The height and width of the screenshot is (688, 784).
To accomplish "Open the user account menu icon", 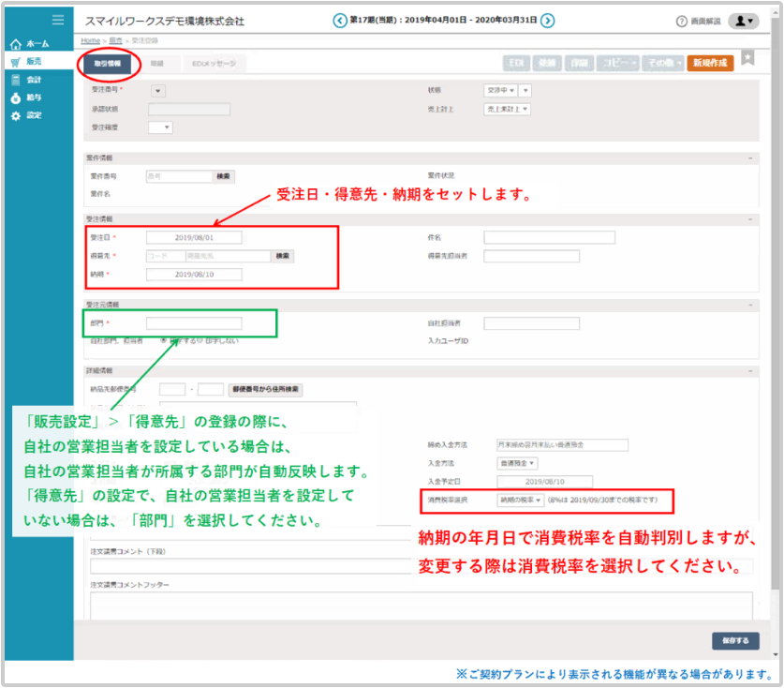I will coord(743,21).
